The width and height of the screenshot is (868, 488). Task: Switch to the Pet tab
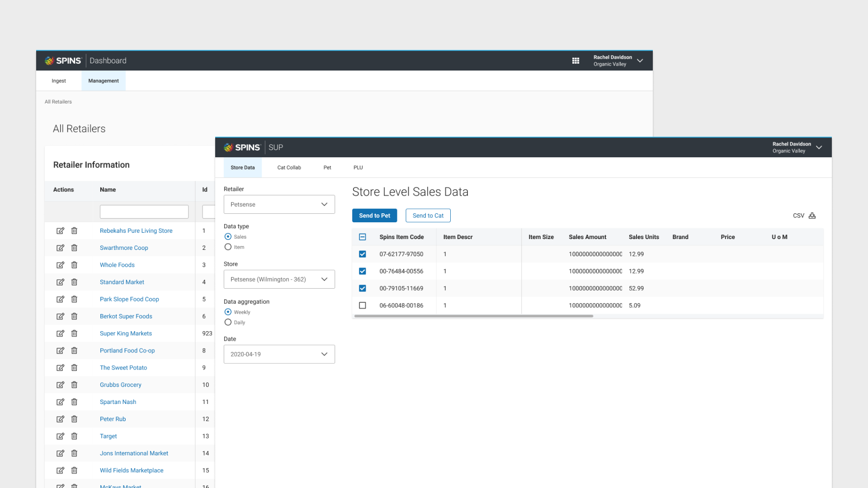coord(327,168)
